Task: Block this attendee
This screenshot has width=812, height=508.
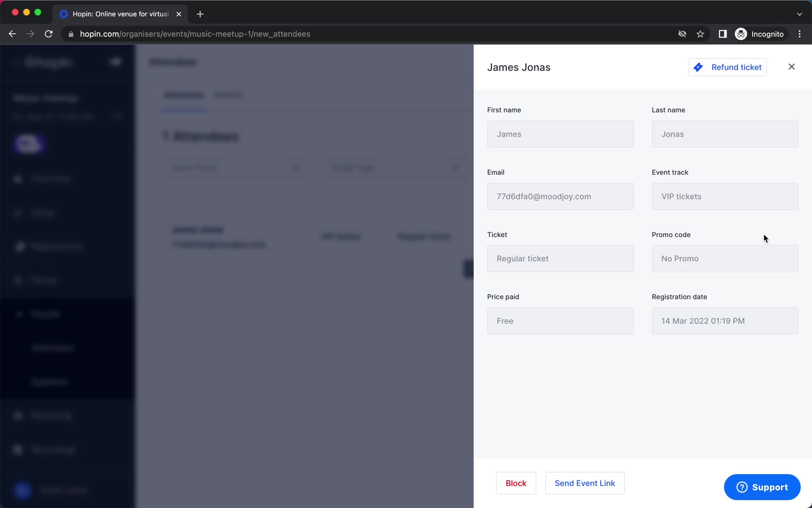Action: 516,483
